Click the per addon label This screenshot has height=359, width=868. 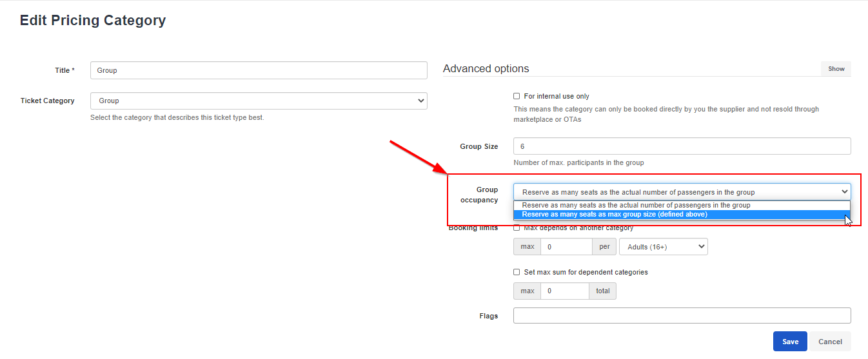[604, 247]
